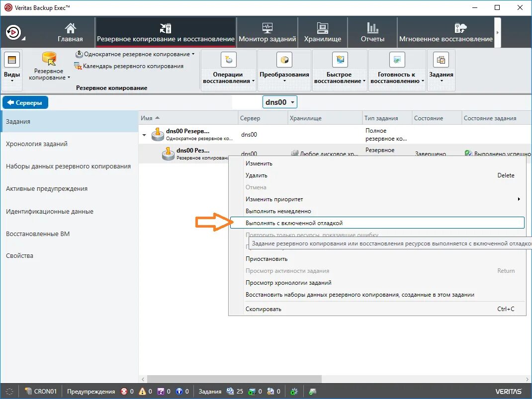Click the CRON01 server status icon

pos(28,391)
